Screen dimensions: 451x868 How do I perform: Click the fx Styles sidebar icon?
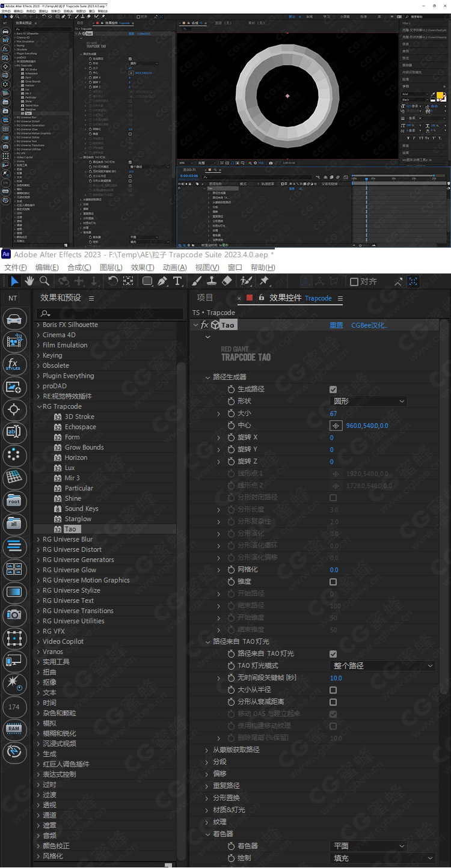14,364
